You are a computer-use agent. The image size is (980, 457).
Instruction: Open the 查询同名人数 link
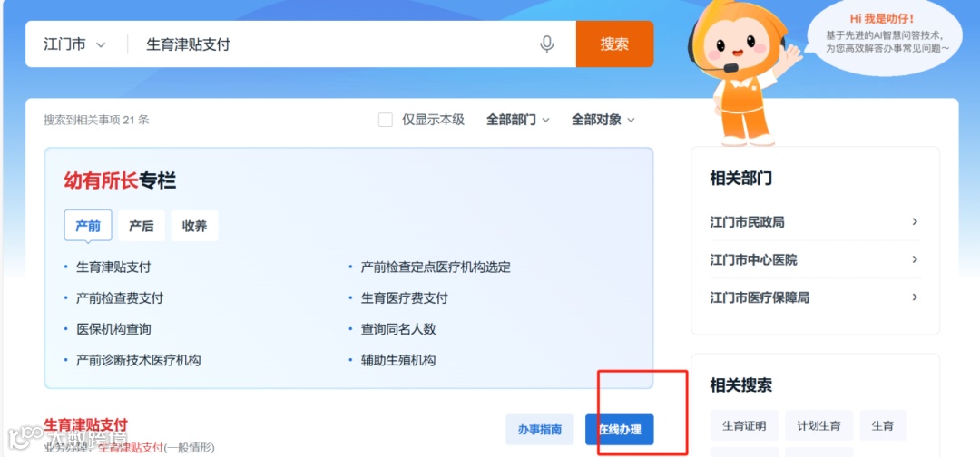398,329
